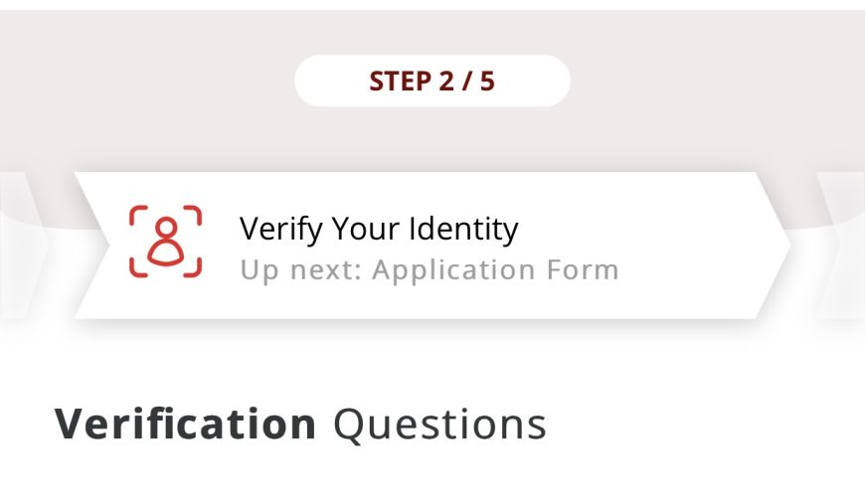
Task: Click the number 5 in the step badge
Action: (x=487, y=82)
